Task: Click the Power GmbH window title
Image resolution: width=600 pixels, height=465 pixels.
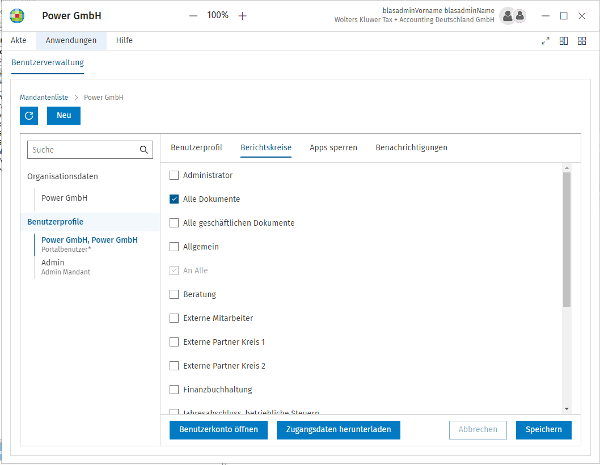Action: (72, 16)
